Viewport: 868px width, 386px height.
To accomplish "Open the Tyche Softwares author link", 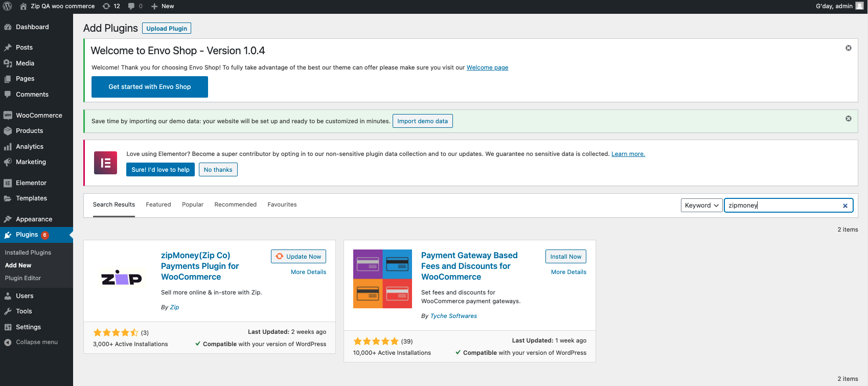I will (x=453, y=316).
